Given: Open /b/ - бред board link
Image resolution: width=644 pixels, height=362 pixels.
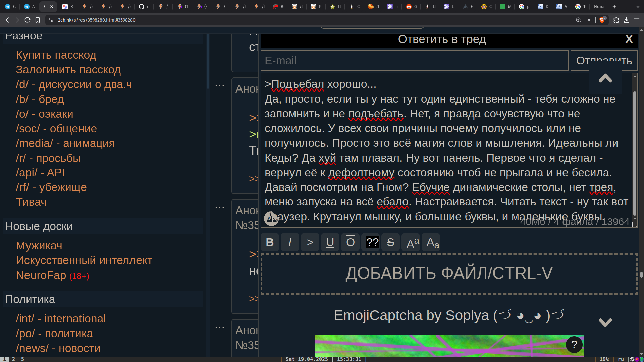Looking at the screenshot, I should coord(40,99).
